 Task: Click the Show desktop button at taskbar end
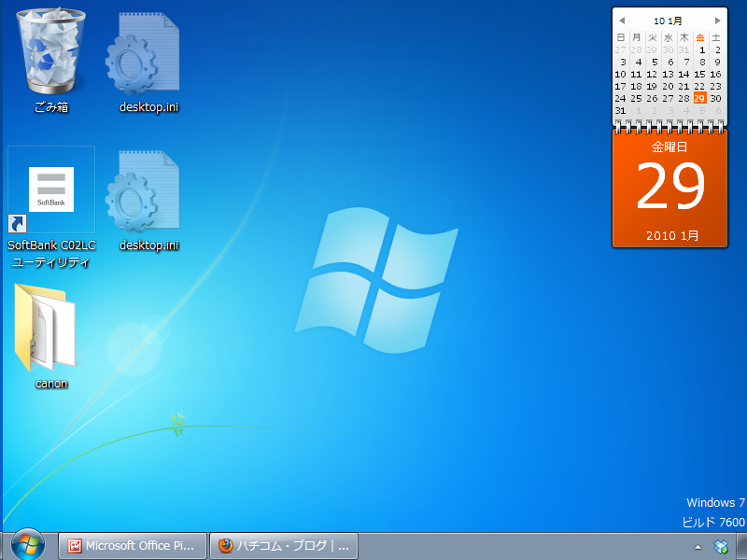pyautogui.click(x=741, y=547)
